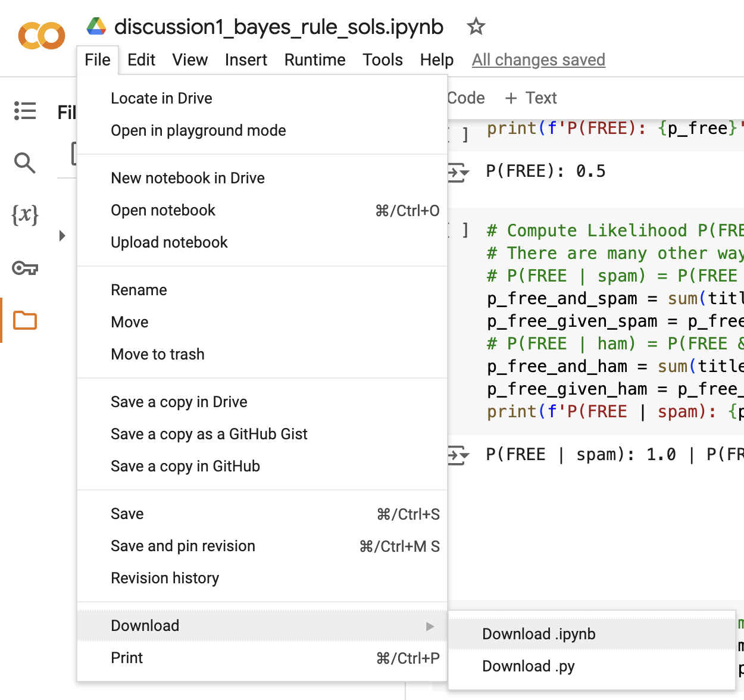Open the Table of contents sidebar icon

point(24,111)
